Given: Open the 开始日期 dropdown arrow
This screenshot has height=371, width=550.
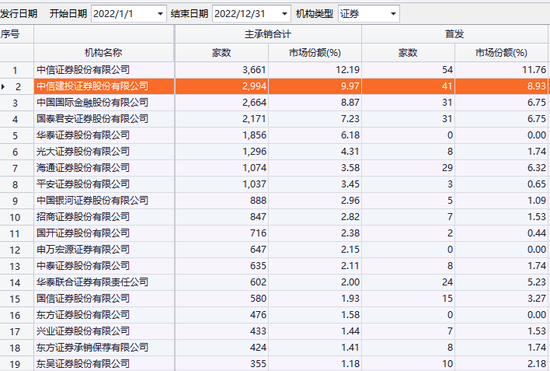Looking at the screenshot, I should pos(160,14).
